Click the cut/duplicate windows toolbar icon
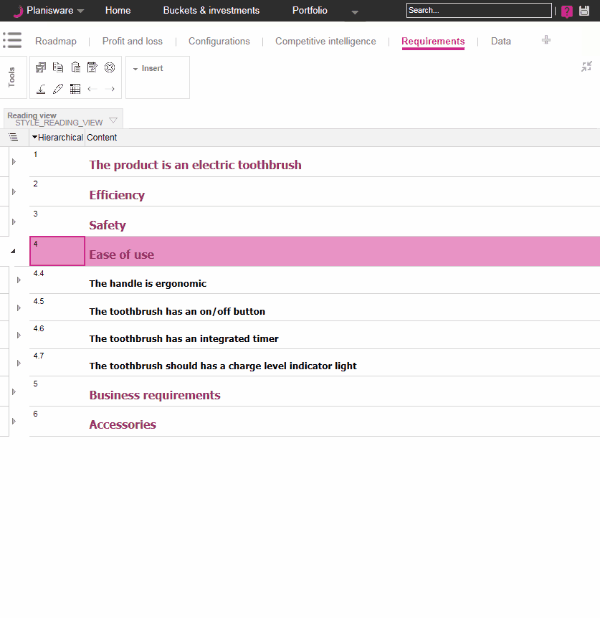 (41, 68)
